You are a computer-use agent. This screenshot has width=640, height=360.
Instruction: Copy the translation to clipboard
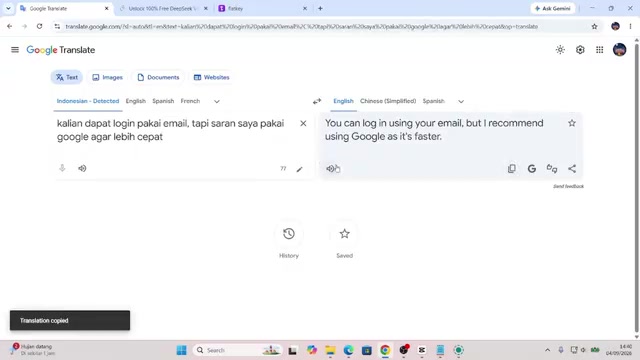(511, 169)
